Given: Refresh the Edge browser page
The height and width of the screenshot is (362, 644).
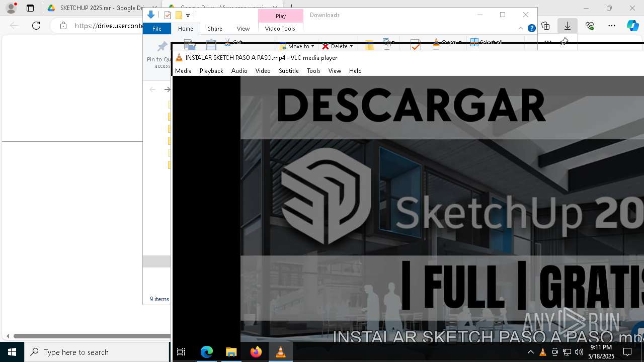Looking at the screenshot, I should [x=36, y=26].
